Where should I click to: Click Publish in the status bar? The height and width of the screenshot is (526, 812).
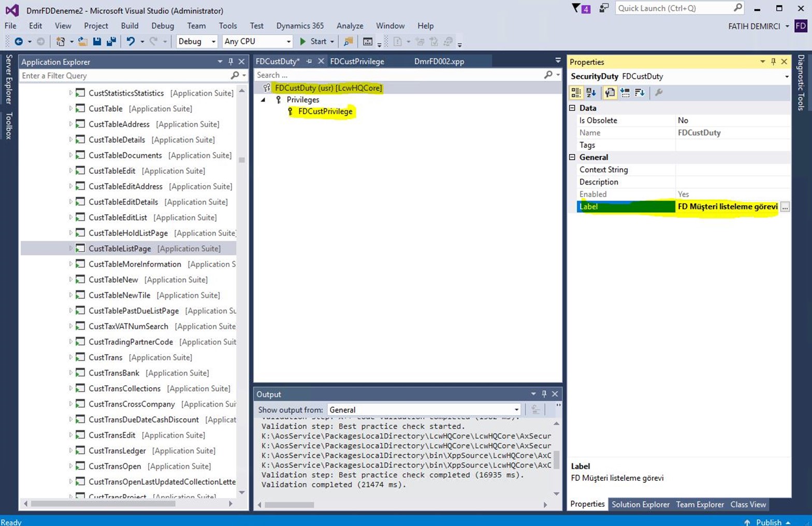click(769, 522)
